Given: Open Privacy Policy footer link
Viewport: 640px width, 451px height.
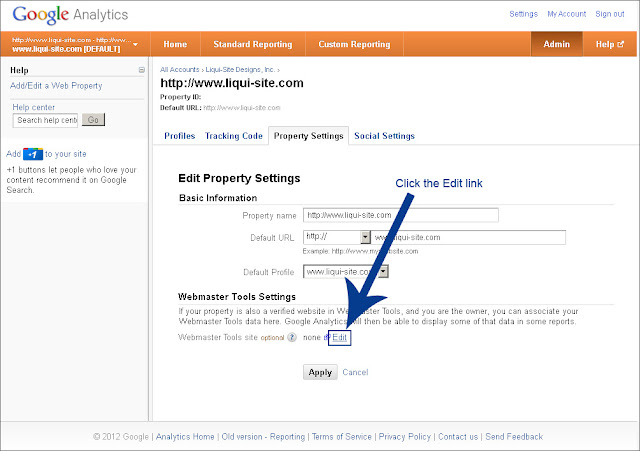Looking at the screenshot, I should coord(404,437).
